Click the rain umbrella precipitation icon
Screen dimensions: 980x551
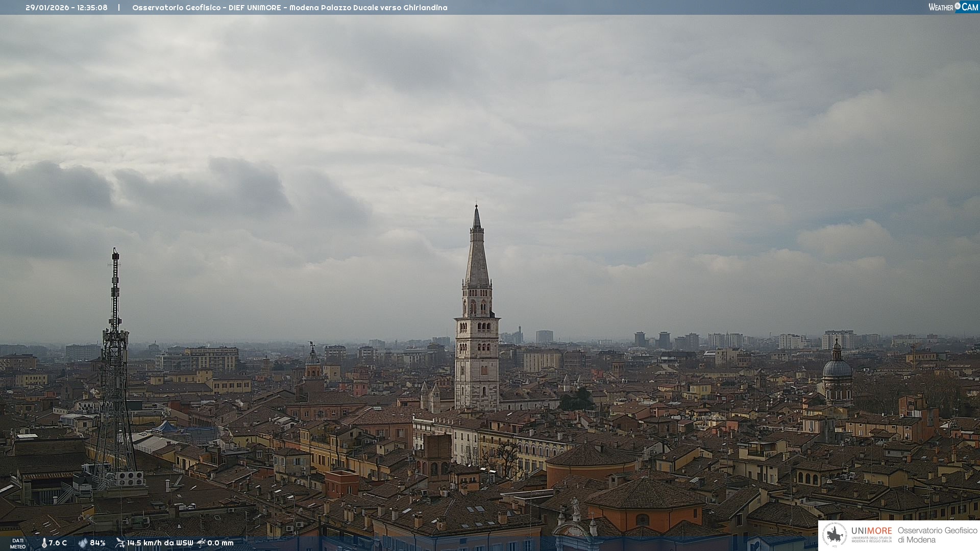point(201,543)
